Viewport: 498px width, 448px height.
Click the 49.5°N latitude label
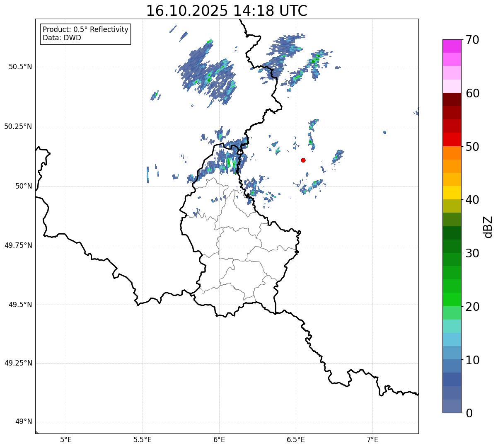click(x=20, y=305)
